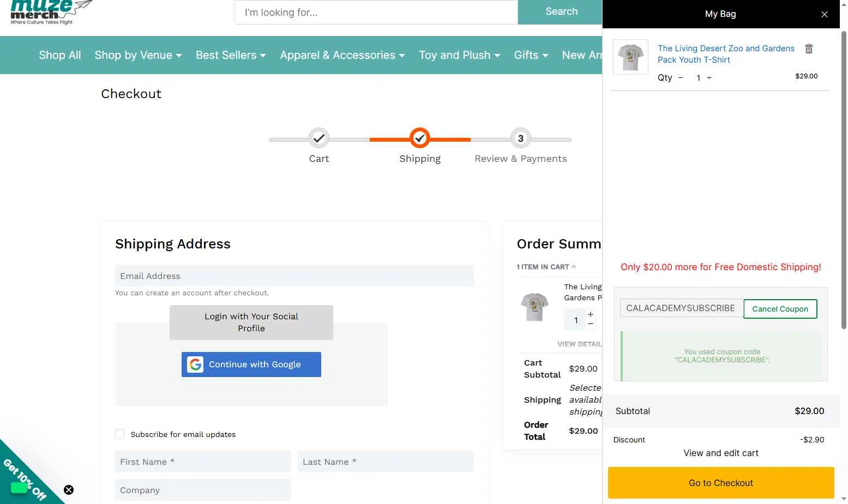
Task: Expand the Shop by Venue dropdown
Action: [x=138, y=55]
